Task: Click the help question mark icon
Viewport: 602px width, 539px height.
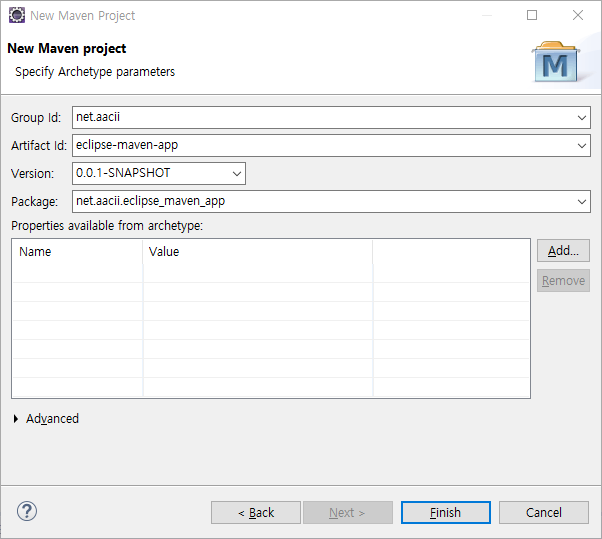Action: click(27, 511)
